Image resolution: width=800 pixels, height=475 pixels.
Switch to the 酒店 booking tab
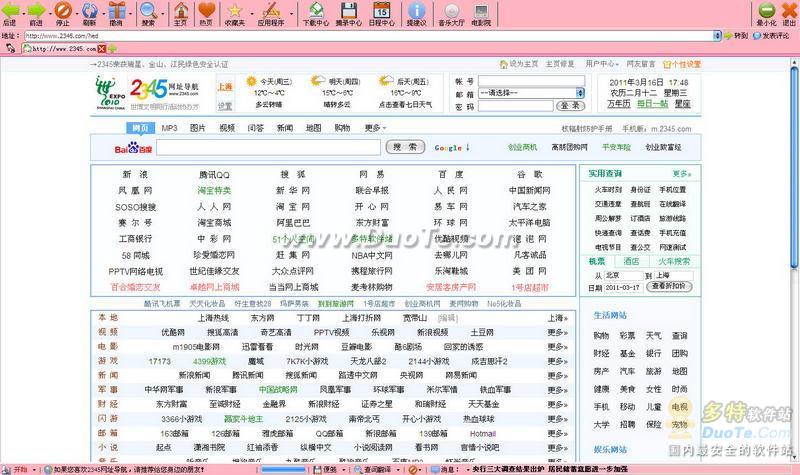(632, 261)
